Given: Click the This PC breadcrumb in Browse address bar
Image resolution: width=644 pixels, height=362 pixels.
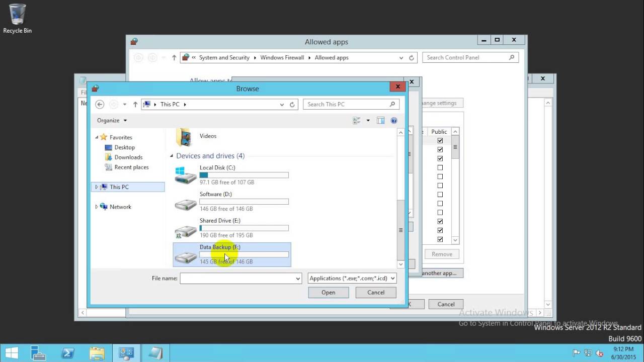Looking at the screenshot, I should pyautogui.click(x=170, y=105).
